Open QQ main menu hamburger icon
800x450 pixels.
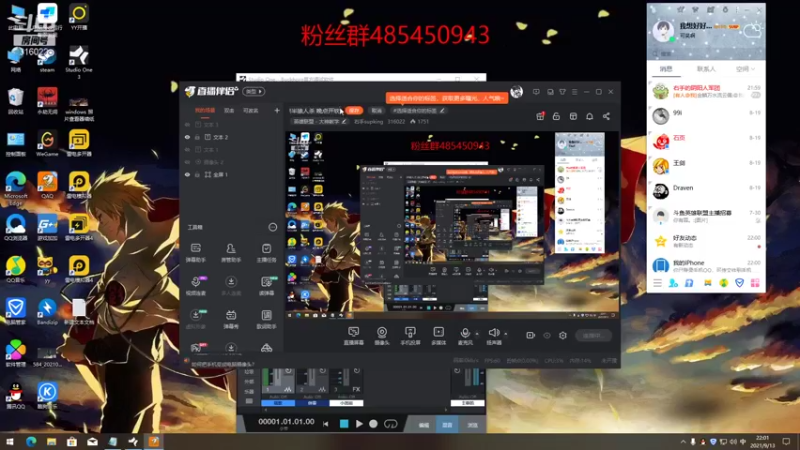(x=657, y=283)
